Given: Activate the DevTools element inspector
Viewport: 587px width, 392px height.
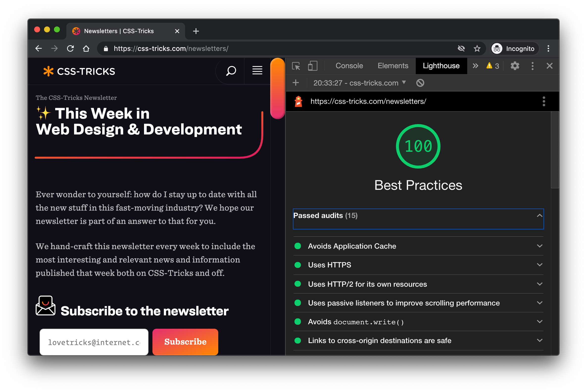Looking at the screenshot, I should click(296, 66).
